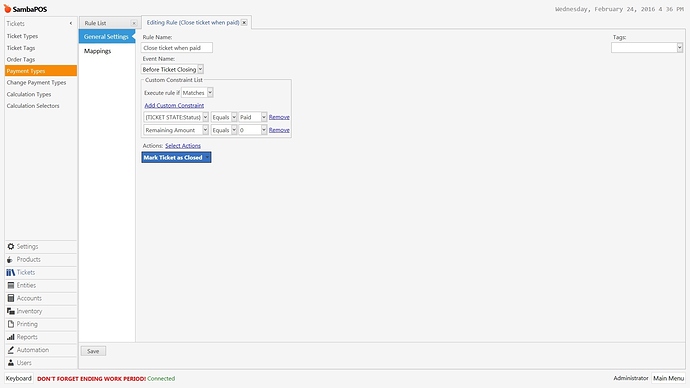Click the Users person icon
This screenshot has width=690, height=388.
11,363
